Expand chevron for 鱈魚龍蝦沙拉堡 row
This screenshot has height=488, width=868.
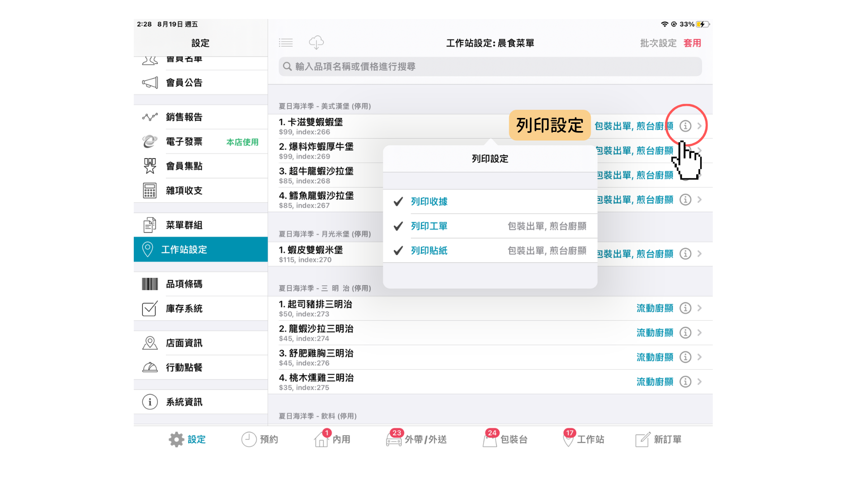(x=699, y=200)
